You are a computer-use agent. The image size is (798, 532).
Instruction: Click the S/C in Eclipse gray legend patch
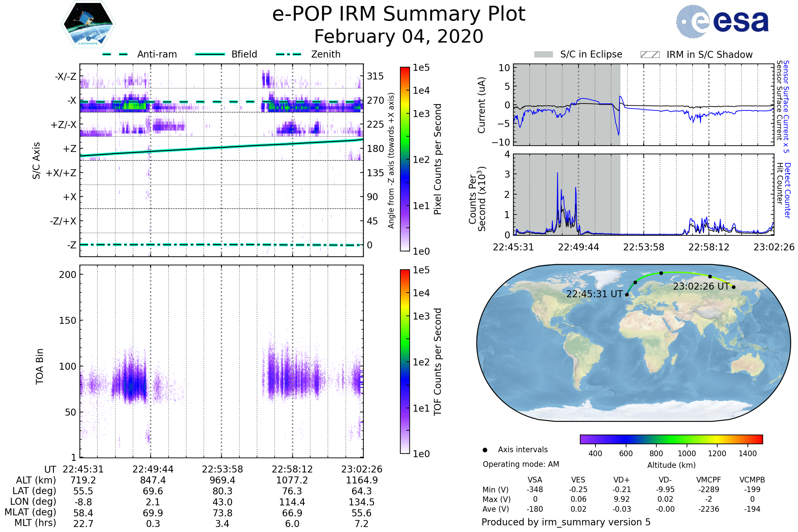point(543,55)
